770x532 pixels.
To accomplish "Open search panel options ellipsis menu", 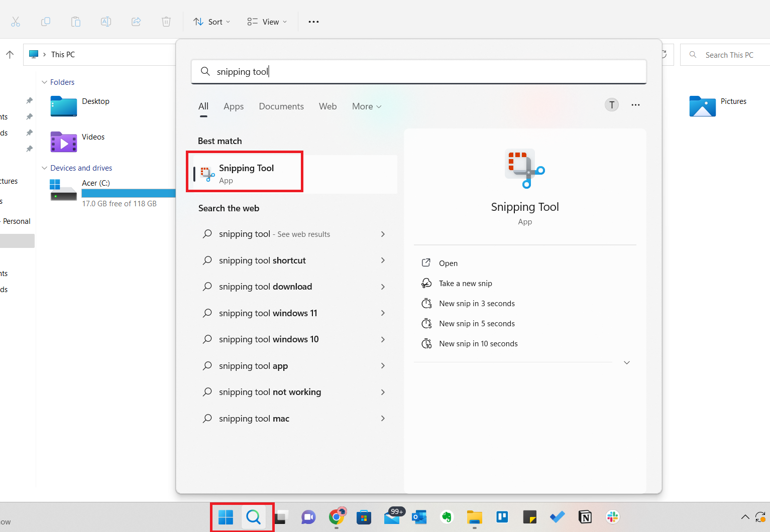I will [x=636, y=105].
